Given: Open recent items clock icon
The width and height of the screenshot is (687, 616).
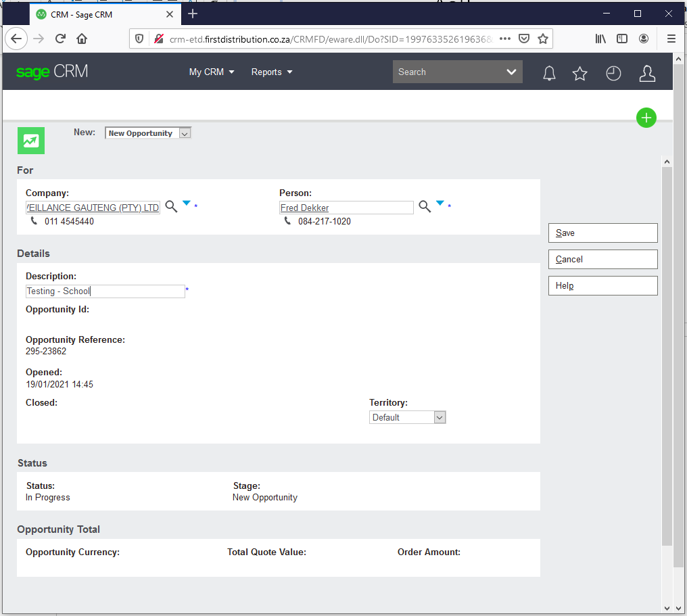Looking at the screenshot, I should click(613, 73).
